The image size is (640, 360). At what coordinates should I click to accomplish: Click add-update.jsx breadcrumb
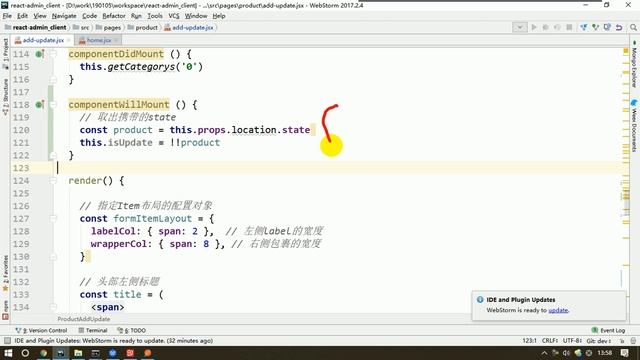coord(189,27)
